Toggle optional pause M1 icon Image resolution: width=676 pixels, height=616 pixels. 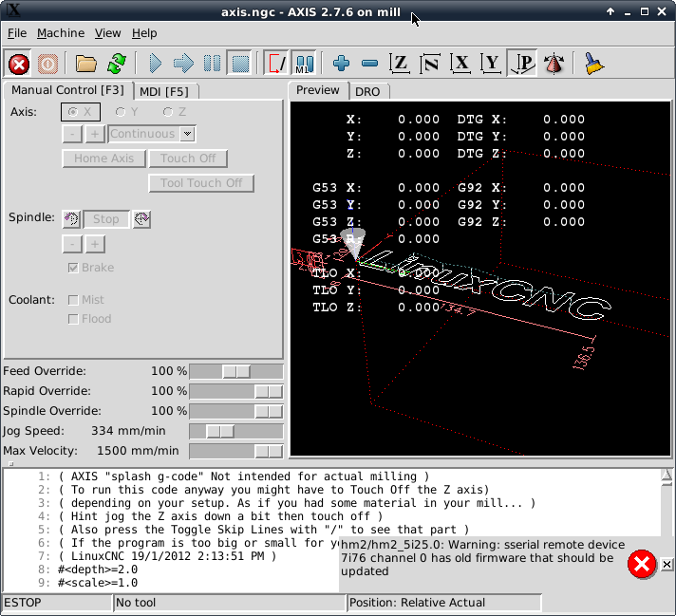305,64
